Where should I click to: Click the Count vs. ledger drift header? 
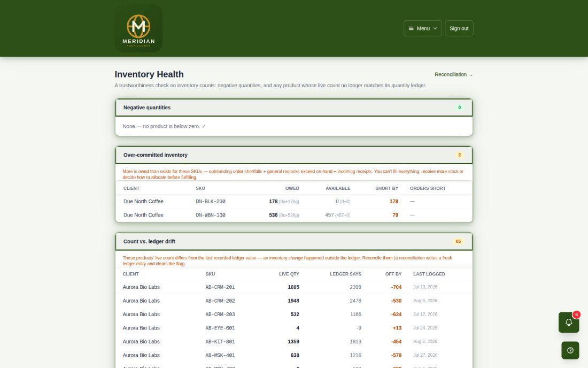click(x=293, y=242)
